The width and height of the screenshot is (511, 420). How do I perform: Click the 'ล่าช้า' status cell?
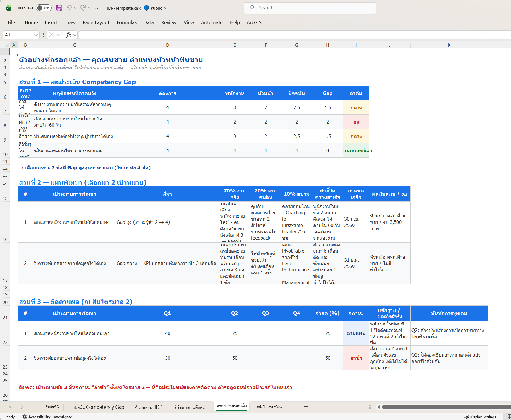pyautogui.click(x=356, y=358)
